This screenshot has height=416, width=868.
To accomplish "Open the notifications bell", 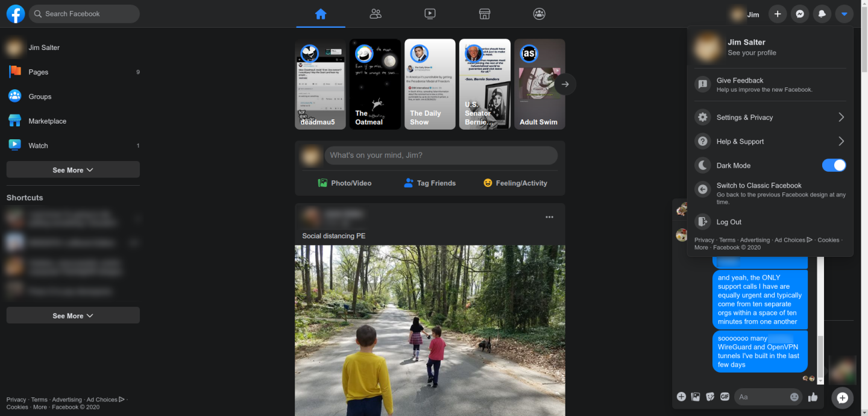I will point(822,13).
